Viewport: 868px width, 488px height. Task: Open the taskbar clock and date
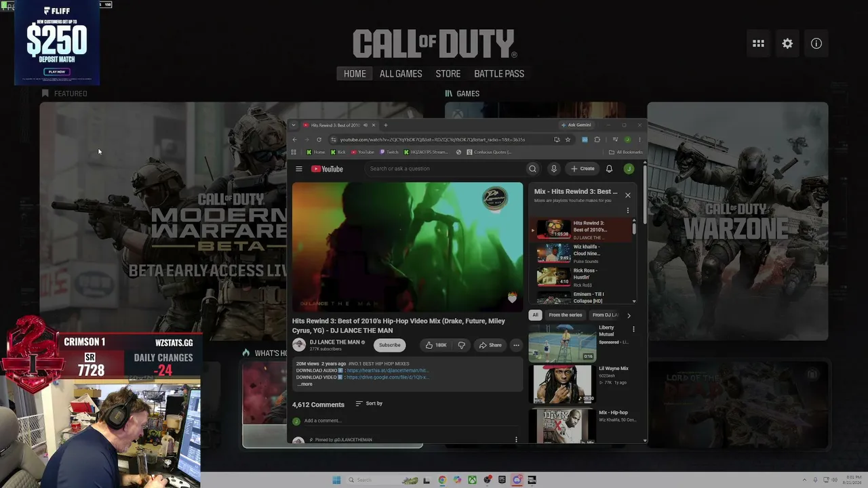[853, 480]
